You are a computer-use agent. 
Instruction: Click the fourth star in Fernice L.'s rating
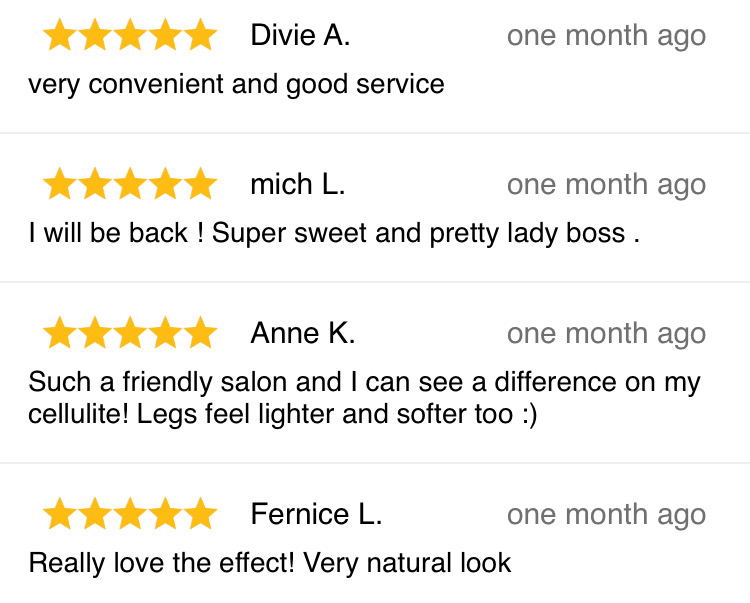[x=165, y=514]
